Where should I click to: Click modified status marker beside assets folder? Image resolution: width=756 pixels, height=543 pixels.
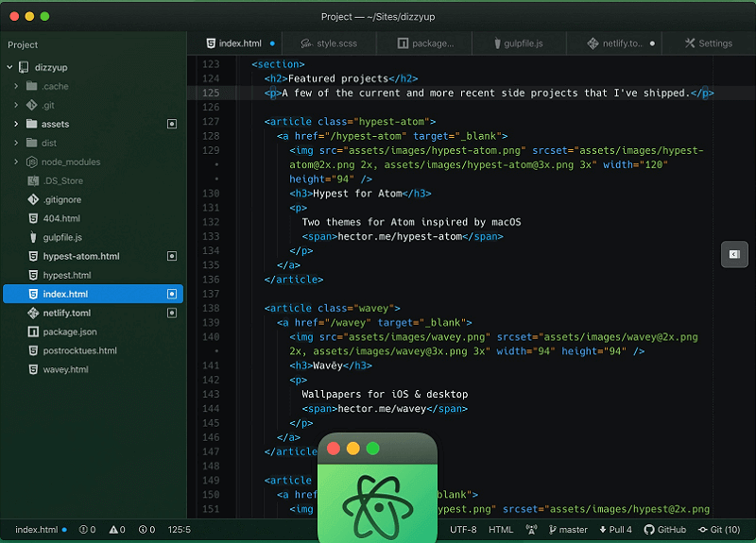[172, 124]
